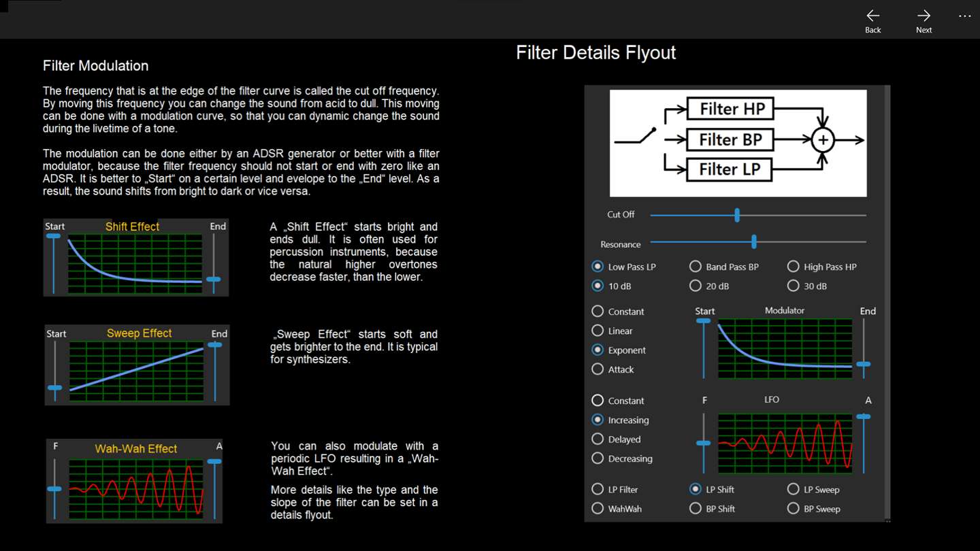Advance with the Next arrow icon
Image resolution: width=980 pixels, height=551 pixels.
[924, 16]
